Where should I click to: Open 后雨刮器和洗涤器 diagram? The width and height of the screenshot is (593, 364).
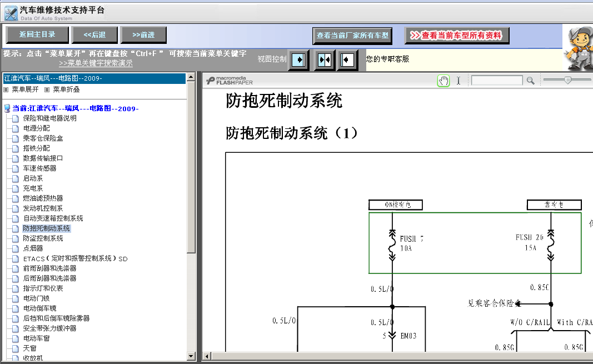(49, 278)
